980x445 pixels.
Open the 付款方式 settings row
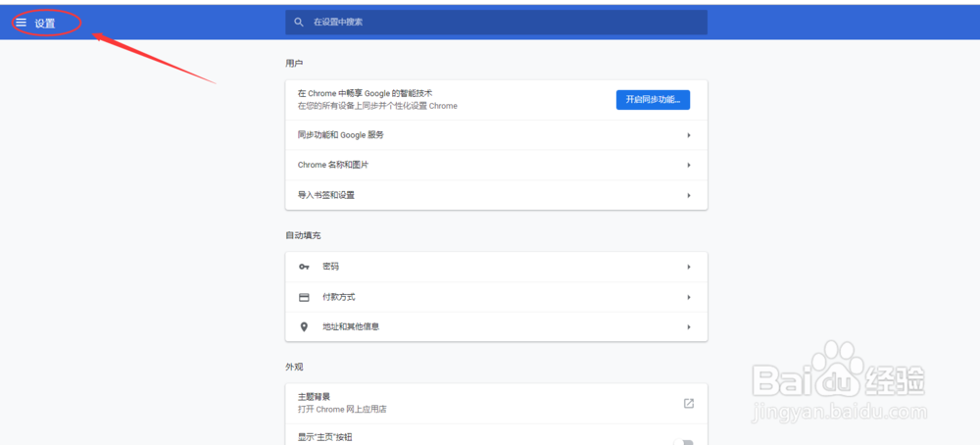tap(496, 297)
